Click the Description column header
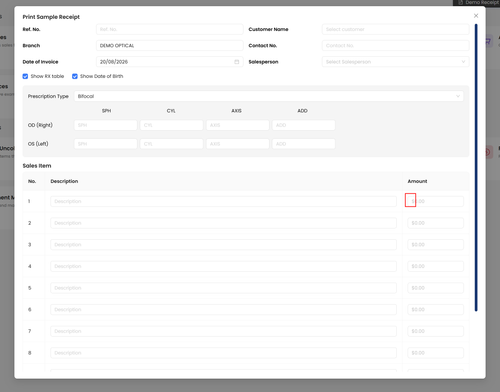Screen dimensions: 500x392 (x=64, y=181)
